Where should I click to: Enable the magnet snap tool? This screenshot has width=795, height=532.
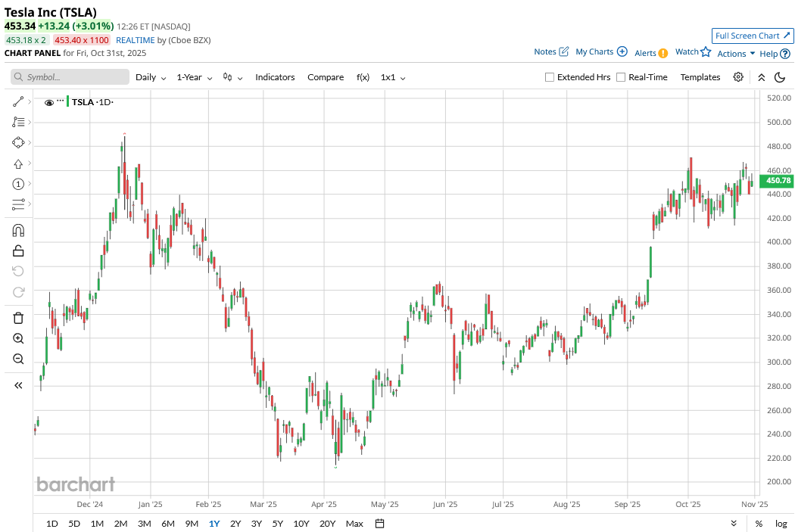pos(18,230)
